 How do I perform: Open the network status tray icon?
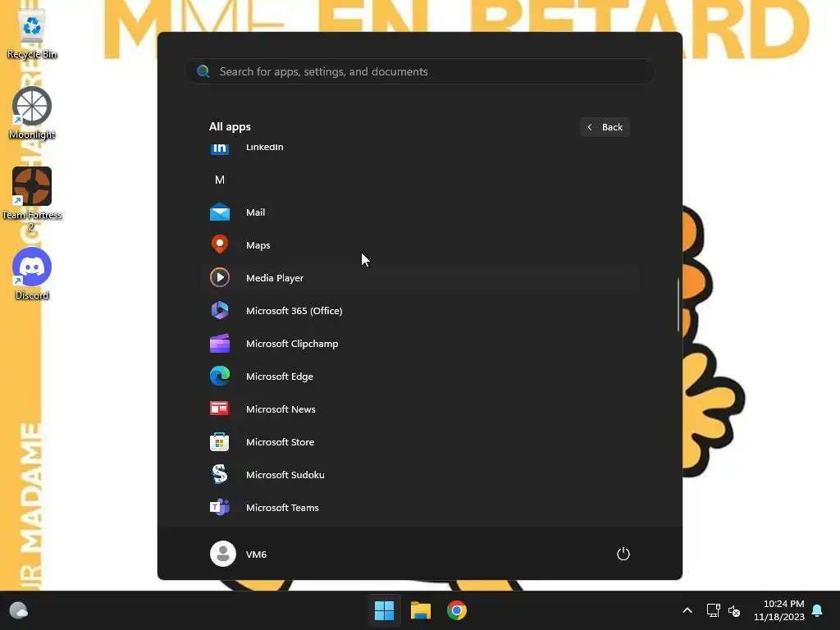(x=713, y=610)
